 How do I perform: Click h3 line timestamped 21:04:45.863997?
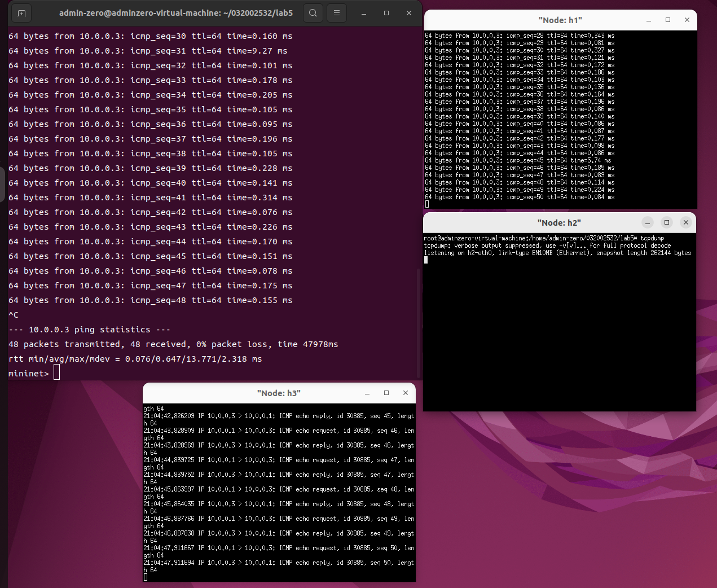279,489
